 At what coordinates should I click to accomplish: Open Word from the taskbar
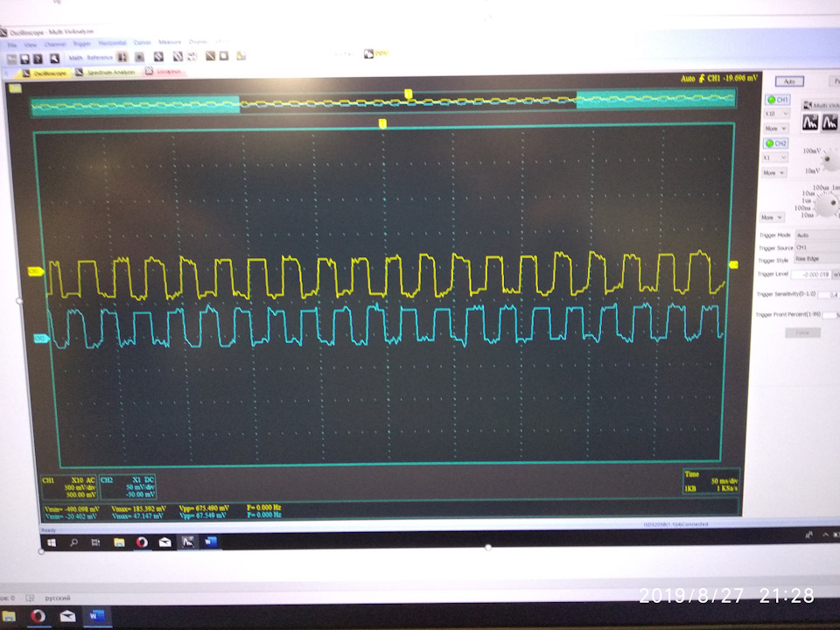pyautogui.click(x=209, y=542)
